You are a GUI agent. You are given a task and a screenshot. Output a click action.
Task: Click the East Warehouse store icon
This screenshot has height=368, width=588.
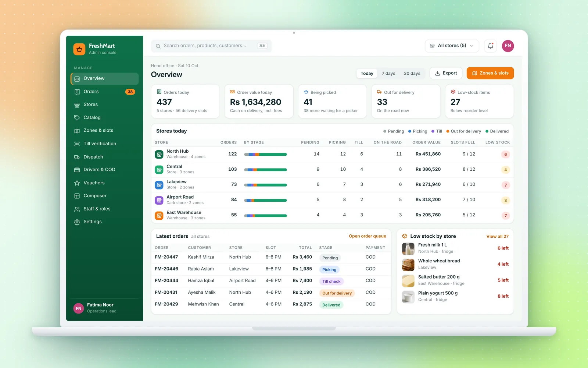click(159, 216)
